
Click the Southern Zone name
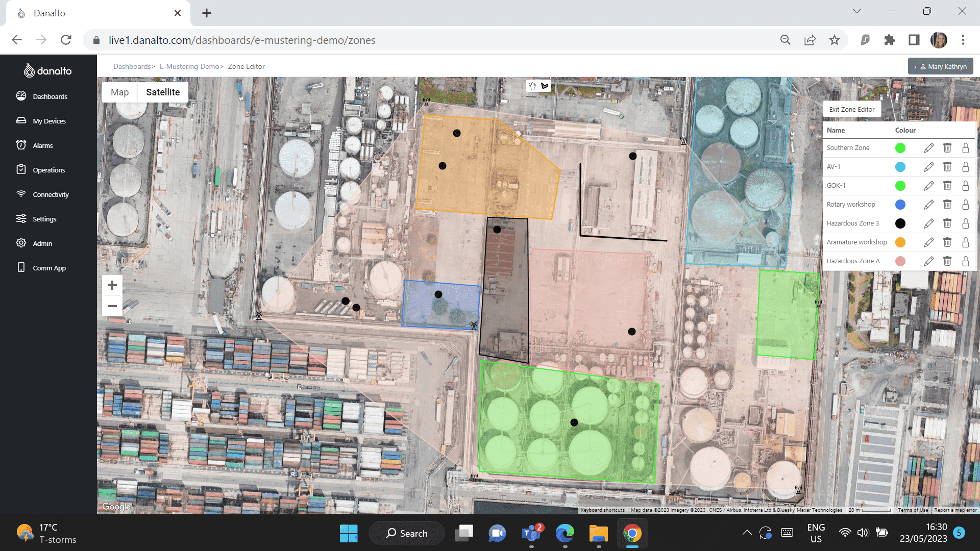848,148
